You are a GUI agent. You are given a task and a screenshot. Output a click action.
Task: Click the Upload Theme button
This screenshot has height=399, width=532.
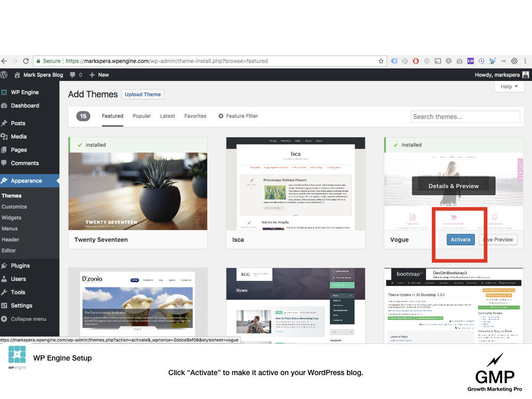142,95
